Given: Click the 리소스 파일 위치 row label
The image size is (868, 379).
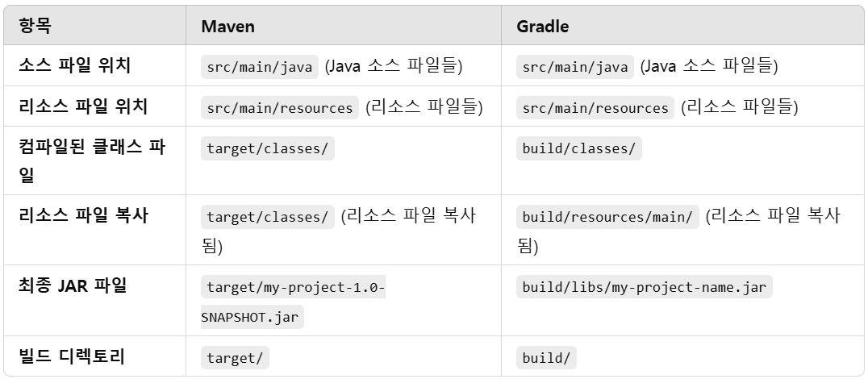Looking at the screenshot, I should pos(83,106).
